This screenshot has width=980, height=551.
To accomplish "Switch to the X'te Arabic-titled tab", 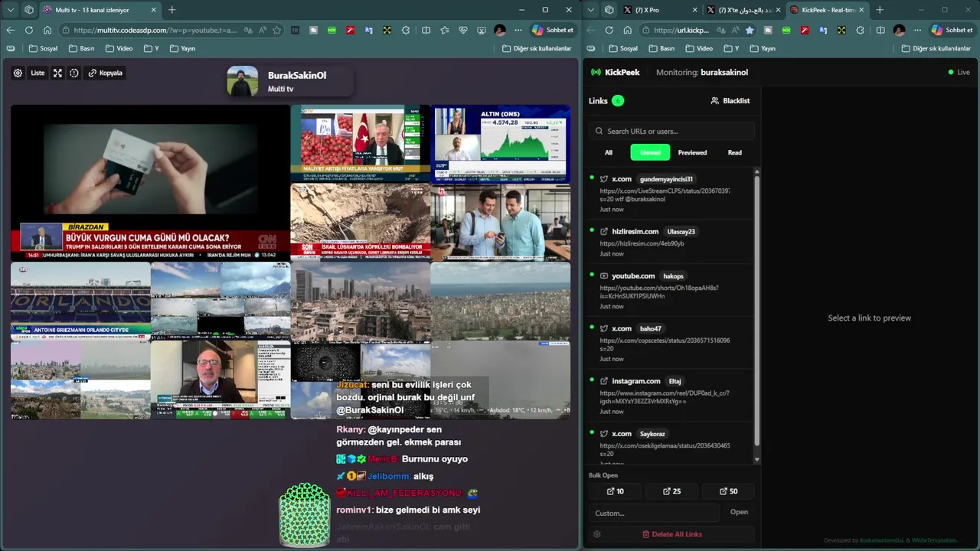I will [x=743, y=10].
